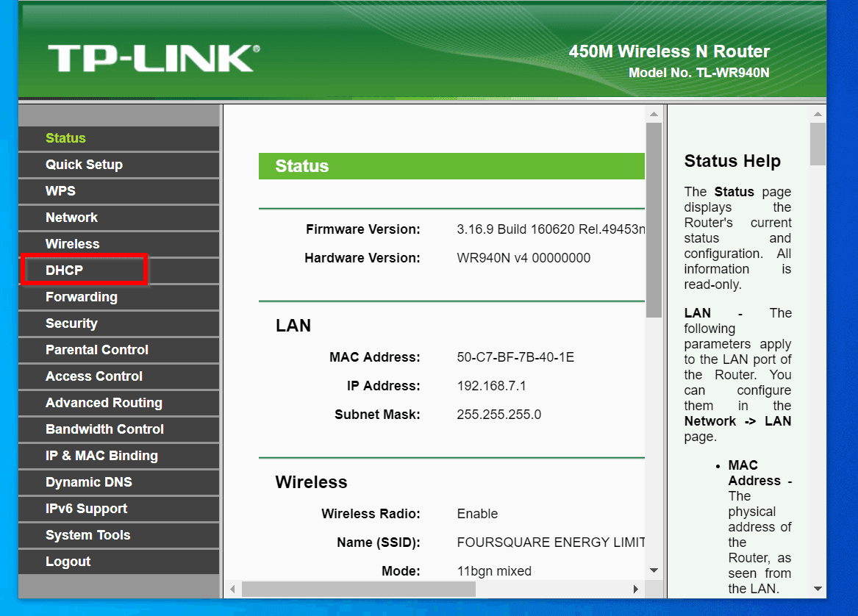Log out of the router interface
The image size is (858, 616).
(x=68, y=562)
